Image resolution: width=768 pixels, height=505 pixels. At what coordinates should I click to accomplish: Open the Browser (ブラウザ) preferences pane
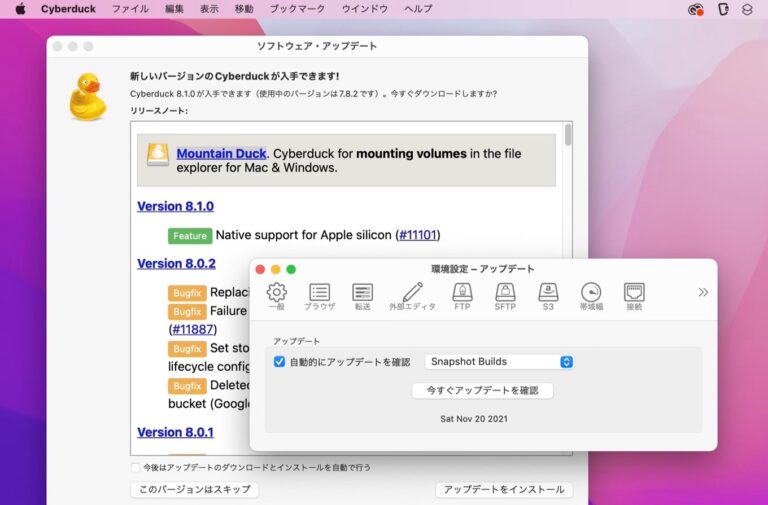pyautogui.click(x=319, y=296)
